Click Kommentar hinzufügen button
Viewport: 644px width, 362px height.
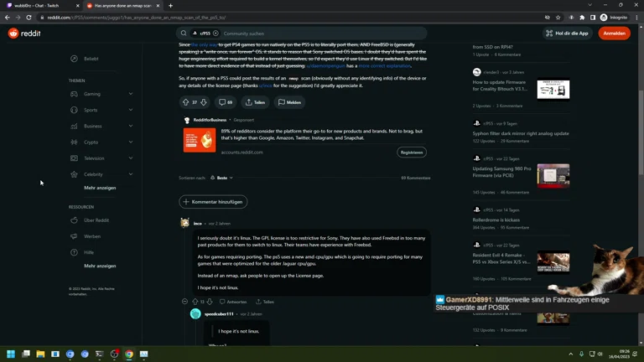(x=213, y=202)
